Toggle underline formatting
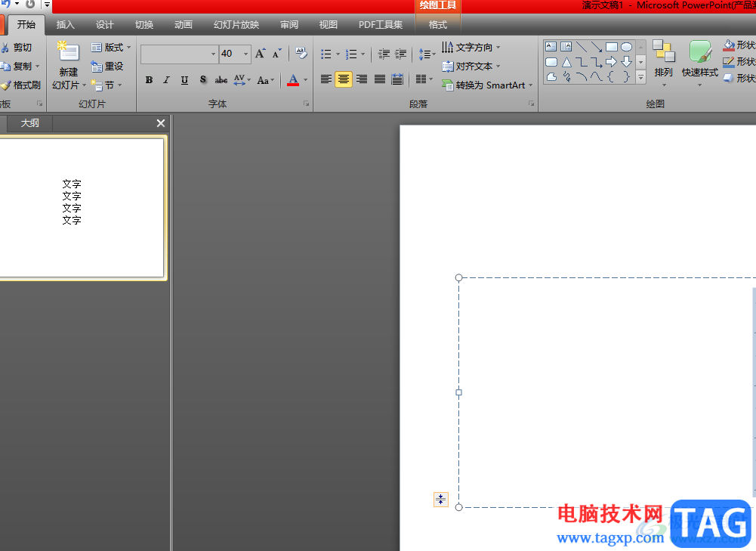This screenshot has height=551, width=756. 184,80
